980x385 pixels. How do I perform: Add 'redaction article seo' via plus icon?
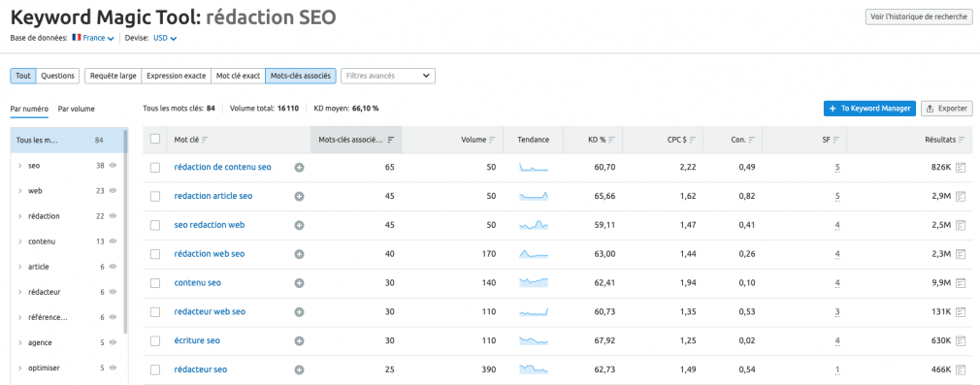tap(300, 196)
